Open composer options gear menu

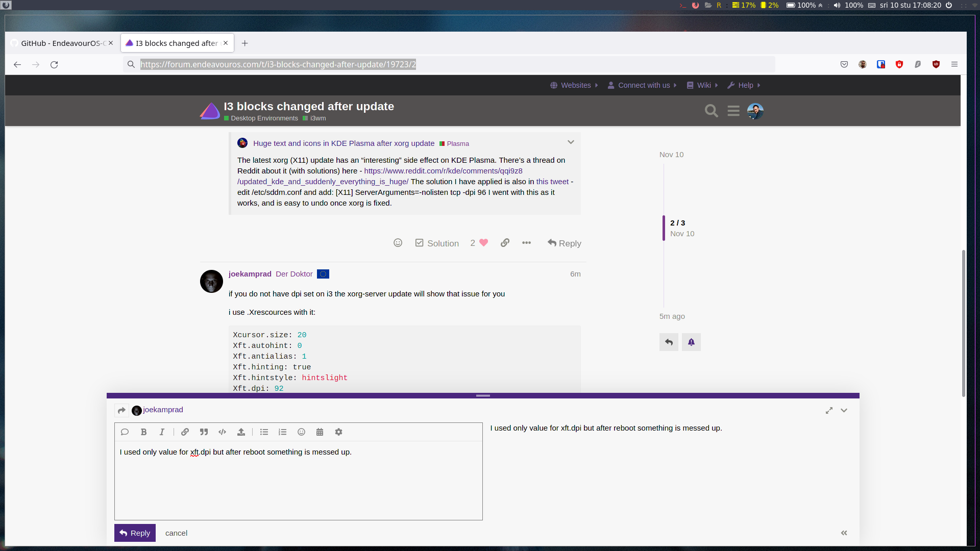339,432
